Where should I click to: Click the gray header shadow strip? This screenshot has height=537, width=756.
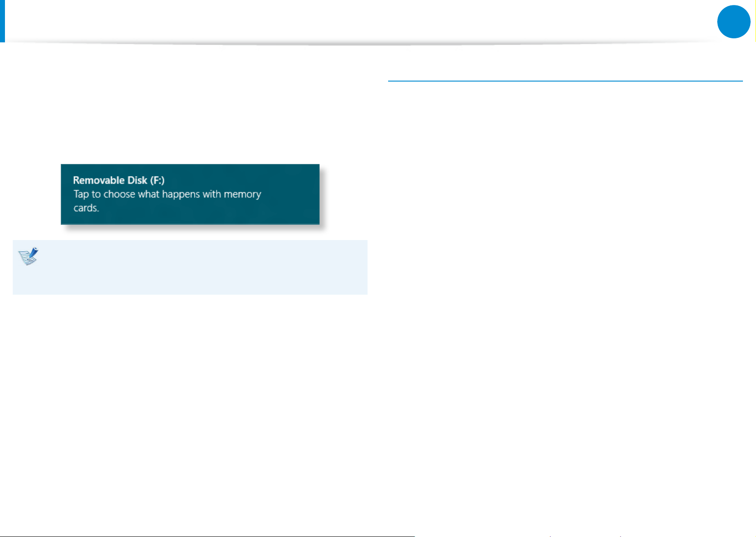(360, 44)
